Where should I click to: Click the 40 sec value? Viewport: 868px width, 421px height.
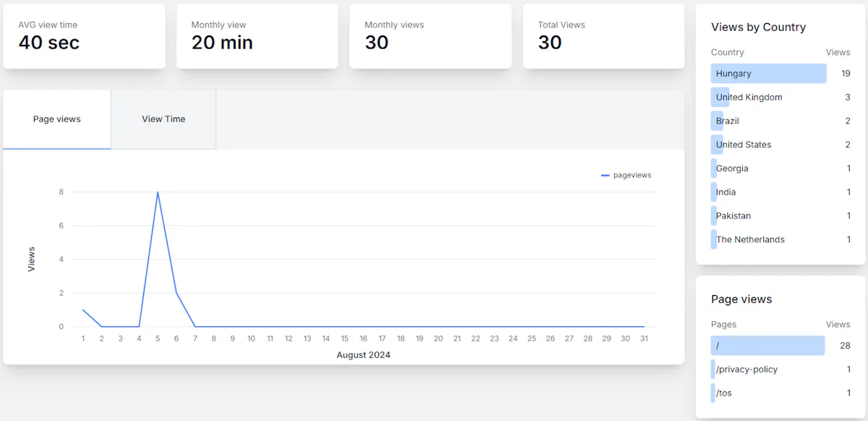coord(48,43)
